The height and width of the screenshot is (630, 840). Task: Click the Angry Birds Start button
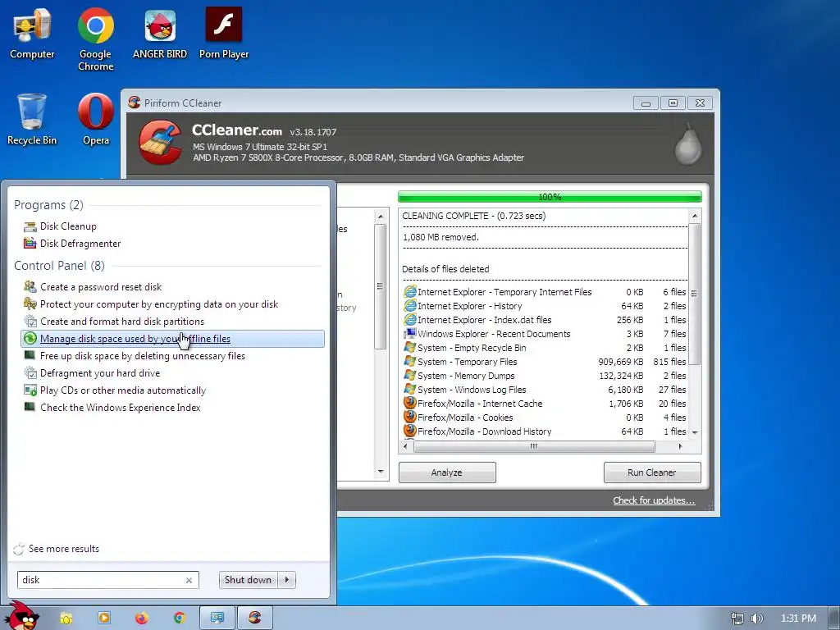24,616
